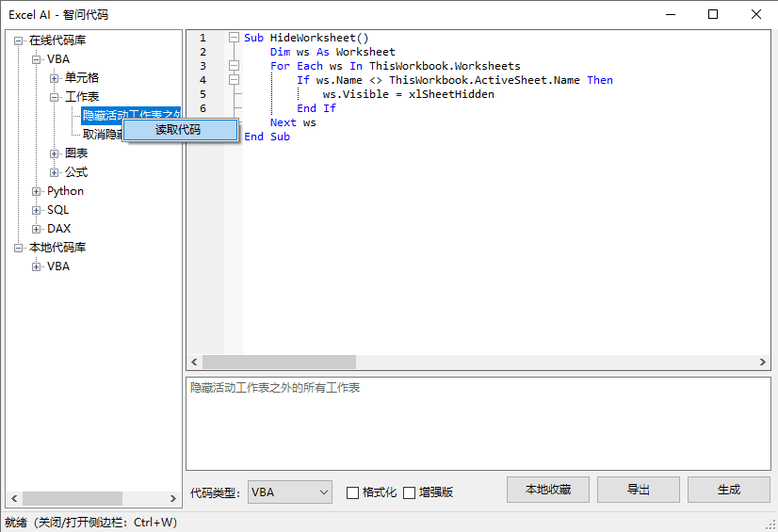Choose 读取代码 from the context menu
Screen dimensions: 778x532
[x=181, y=130]
